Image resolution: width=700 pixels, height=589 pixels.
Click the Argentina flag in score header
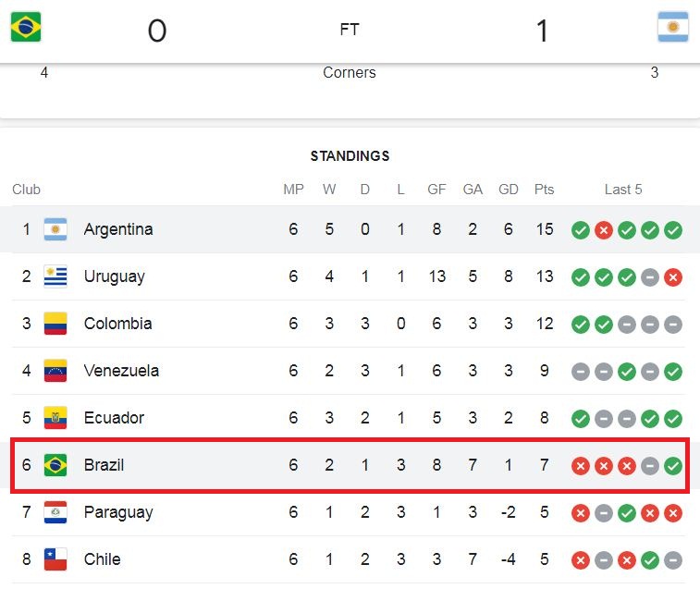673,27
